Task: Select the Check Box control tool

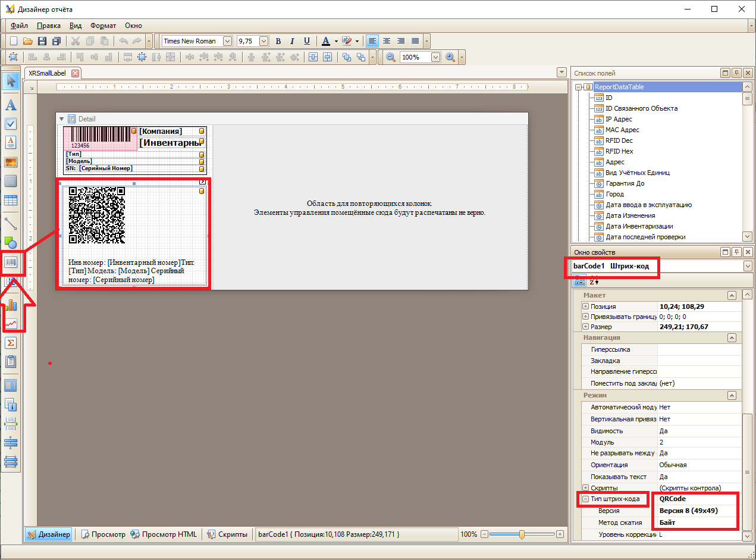Action: pyautogui.click(x=11, y=124)
